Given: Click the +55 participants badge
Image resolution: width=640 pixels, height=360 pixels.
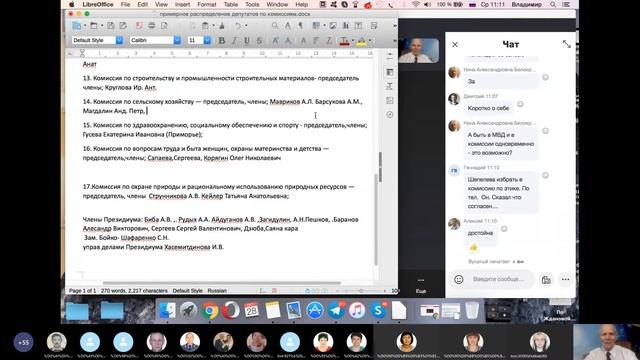Looking at the screenshot, I should tap(23, 342).
